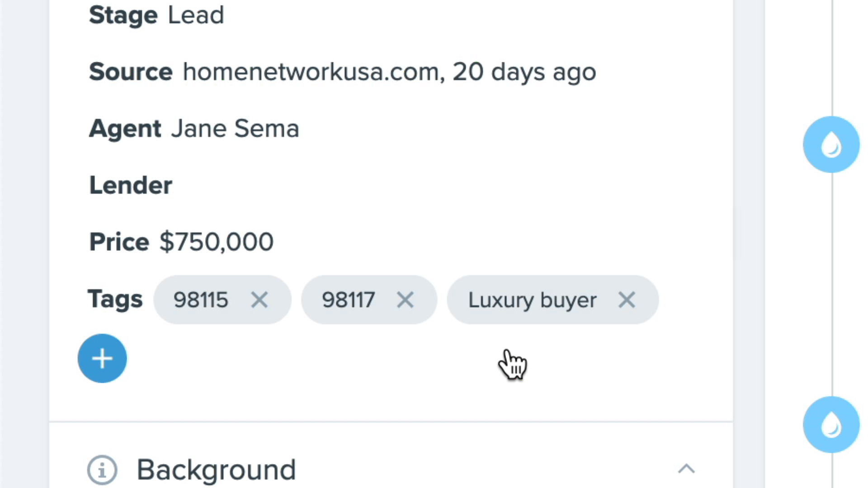This screenshot has width=868, height=488.
Task: Click the upper water drop timeline icon
Action: [x=831, y=145]
